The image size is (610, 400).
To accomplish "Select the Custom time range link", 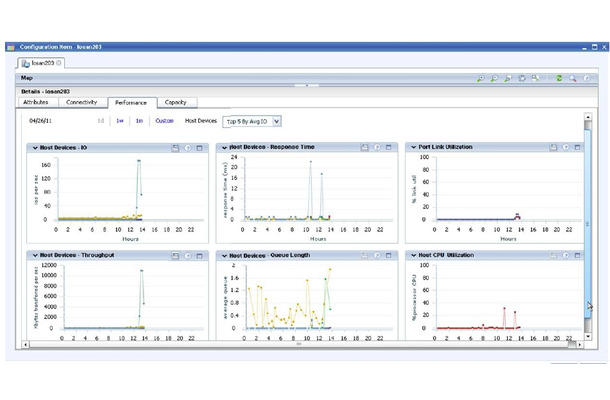I will tap(165, 121).
